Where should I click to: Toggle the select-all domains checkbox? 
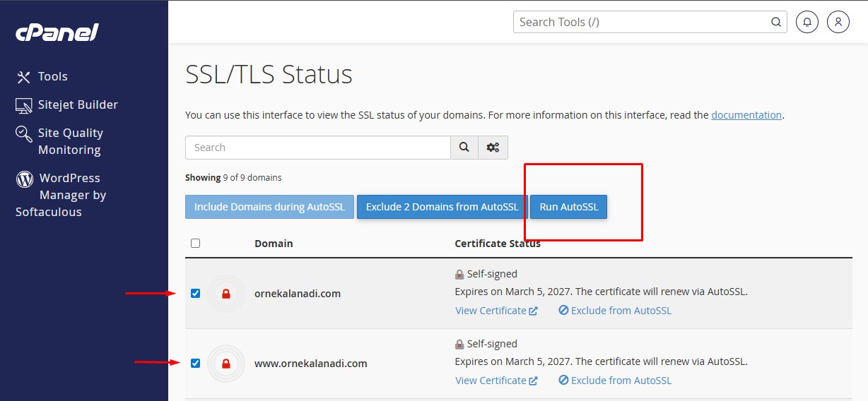click(196, 244)
